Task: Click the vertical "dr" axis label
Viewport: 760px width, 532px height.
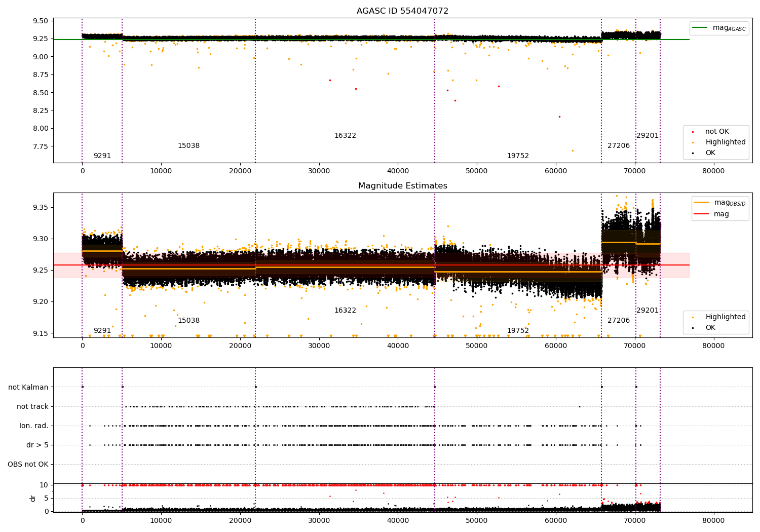Action: pos(33,498)
